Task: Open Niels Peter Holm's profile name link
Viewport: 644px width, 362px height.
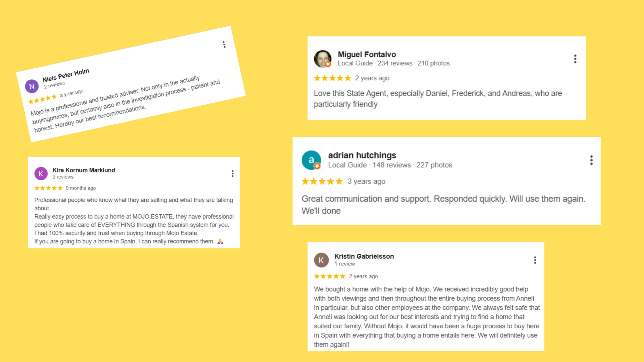Action: [66, 75]
